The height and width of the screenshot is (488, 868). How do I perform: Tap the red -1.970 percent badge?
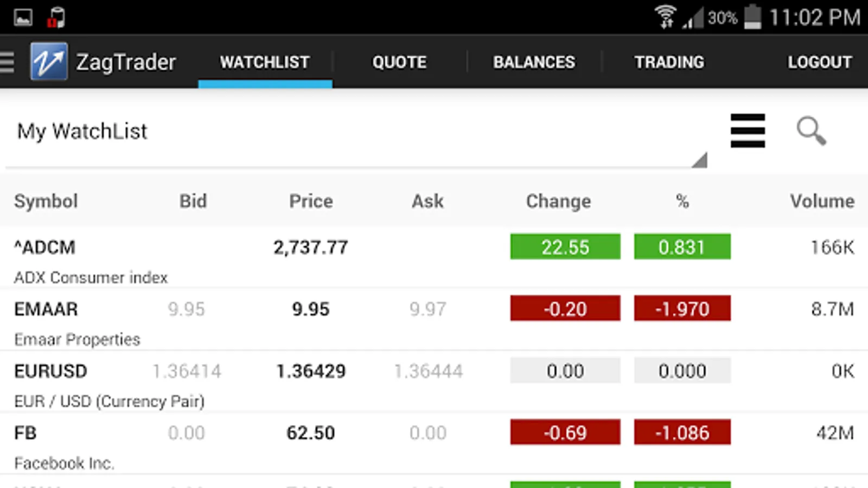pyautogui.click(x=682, y=309)
